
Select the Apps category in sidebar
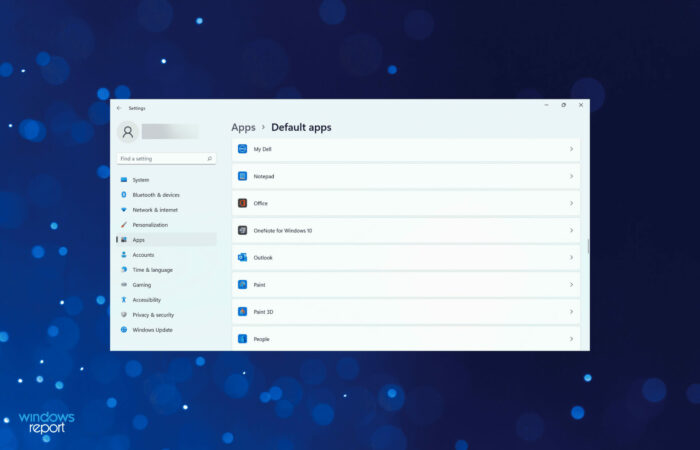point(167,240)
